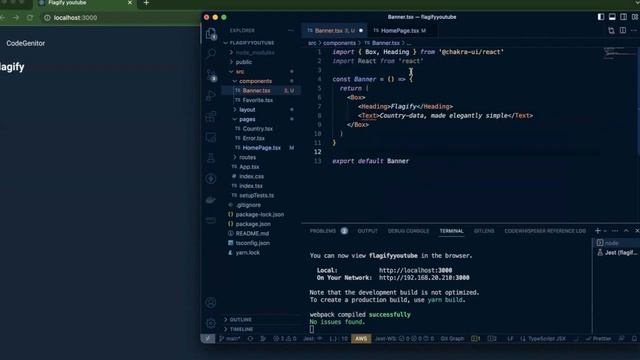Toggle the primary sidebar layout icon

601,17
